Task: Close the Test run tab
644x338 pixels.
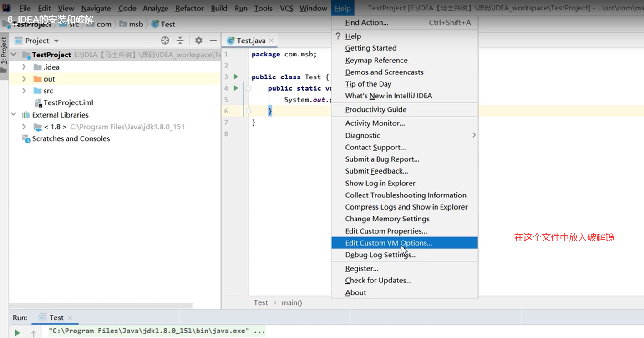Action: coord(70,318)
